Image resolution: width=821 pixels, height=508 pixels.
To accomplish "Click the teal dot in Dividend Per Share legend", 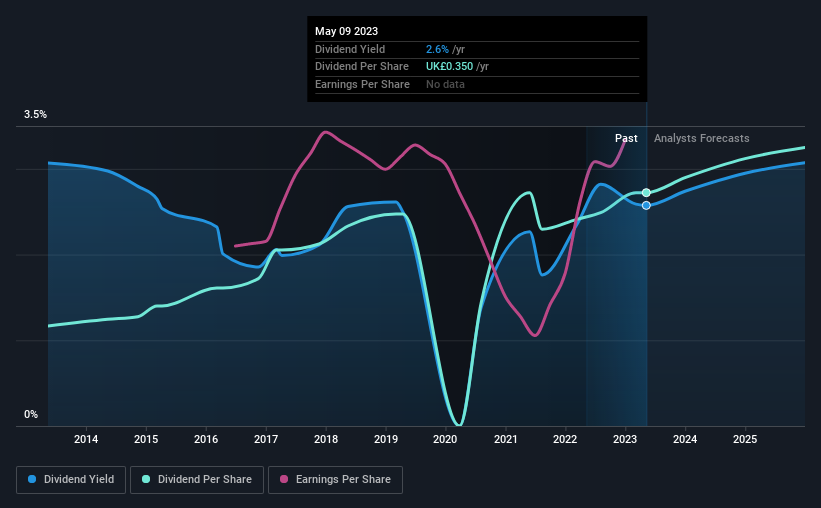I will point(146,479).
